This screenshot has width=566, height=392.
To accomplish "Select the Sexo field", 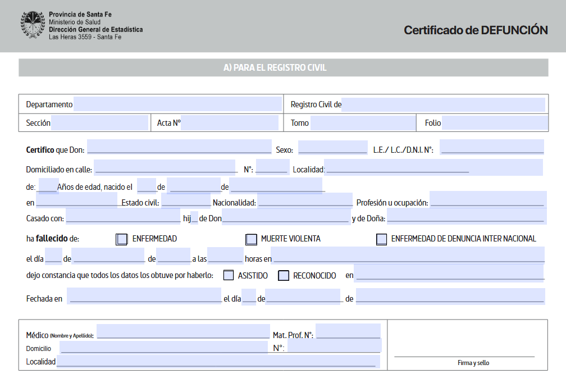I will point(333,147).
